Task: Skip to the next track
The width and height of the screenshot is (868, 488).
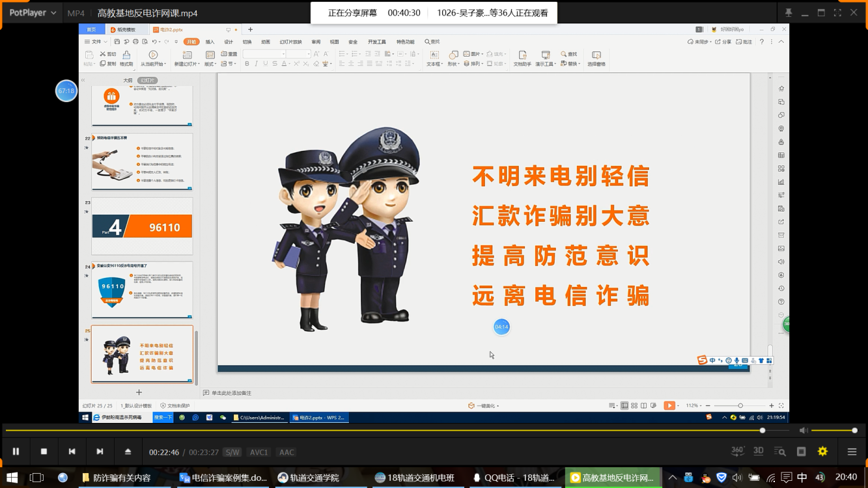Action: pyautogui.click(x=100, y=452)
